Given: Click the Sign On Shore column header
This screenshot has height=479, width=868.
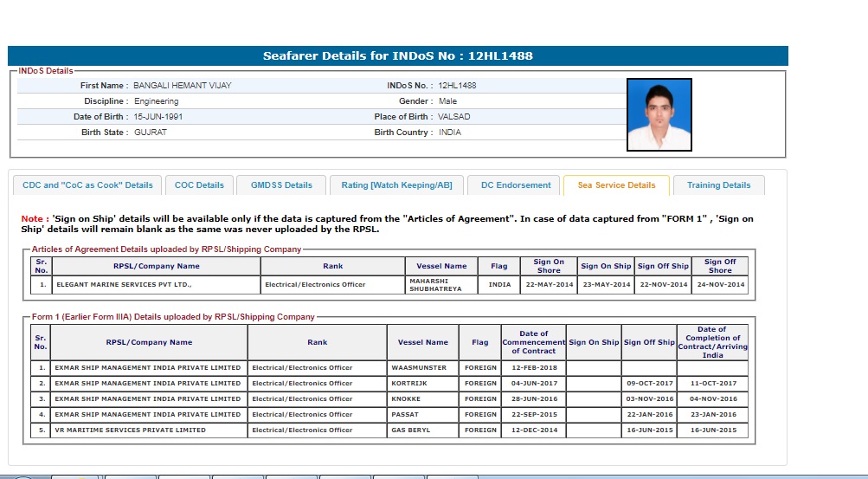Looking at the screenshot, I should pyautogui.click(x=548, y=266).
